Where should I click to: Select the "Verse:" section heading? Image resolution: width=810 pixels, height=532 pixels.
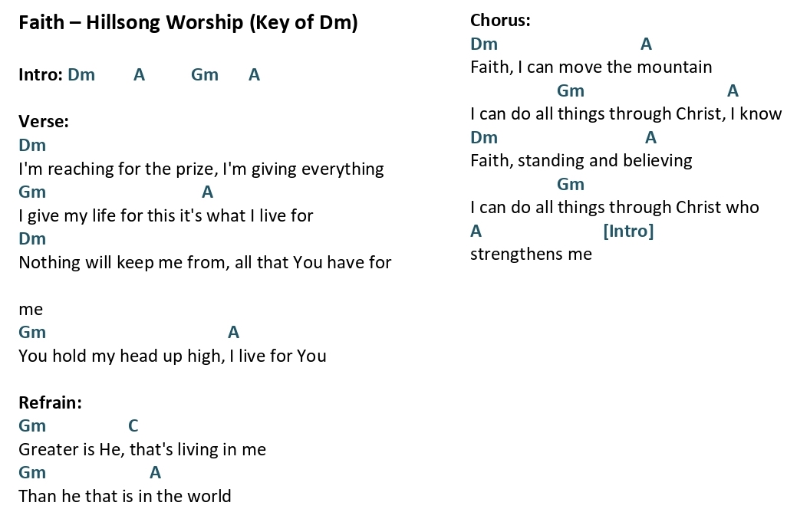coord(44,121)
